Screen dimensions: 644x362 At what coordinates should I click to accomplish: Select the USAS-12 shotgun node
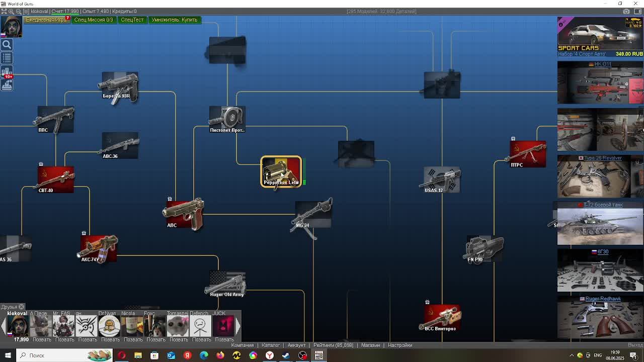tap(441, 180)
